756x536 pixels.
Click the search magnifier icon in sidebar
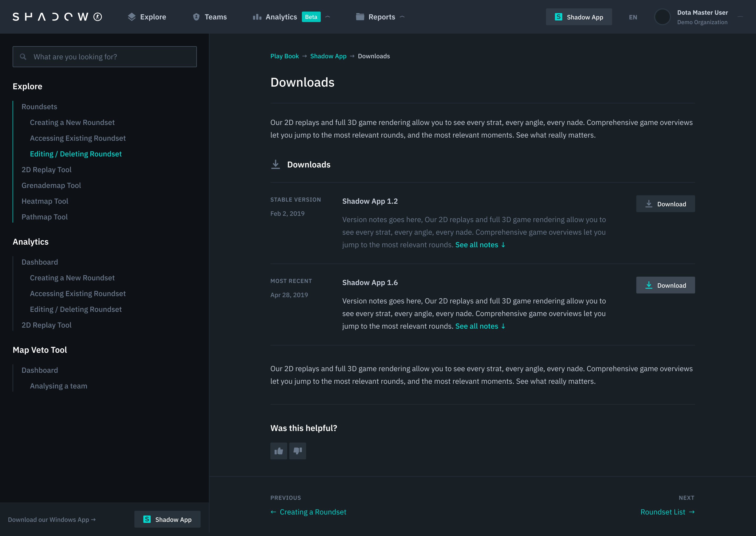click(x=23, y=57)
